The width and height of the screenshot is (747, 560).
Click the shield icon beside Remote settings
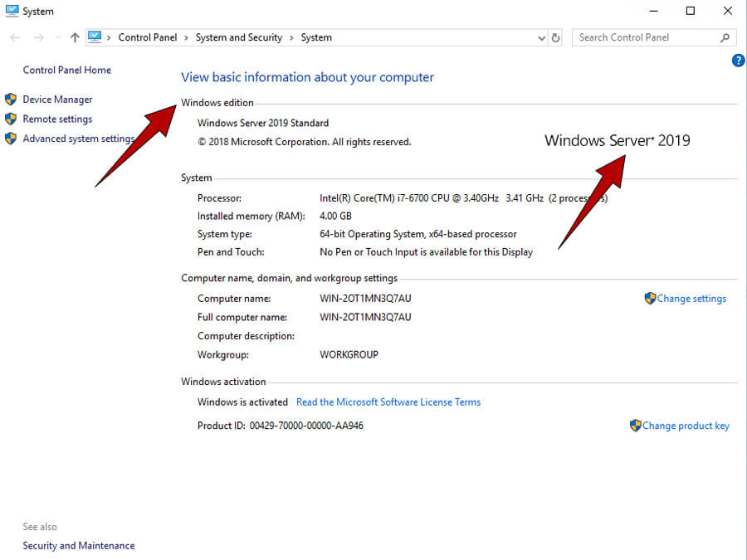pos(11,119)
